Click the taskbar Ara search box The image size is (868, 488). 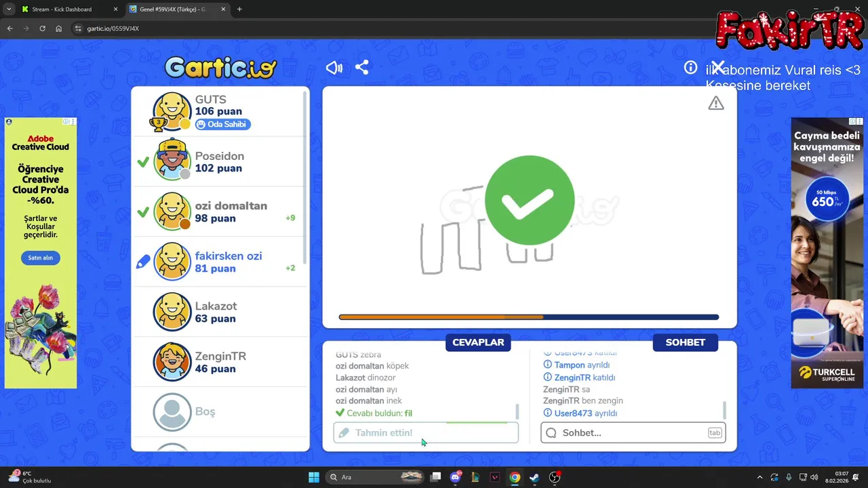[x=375, y=477]
